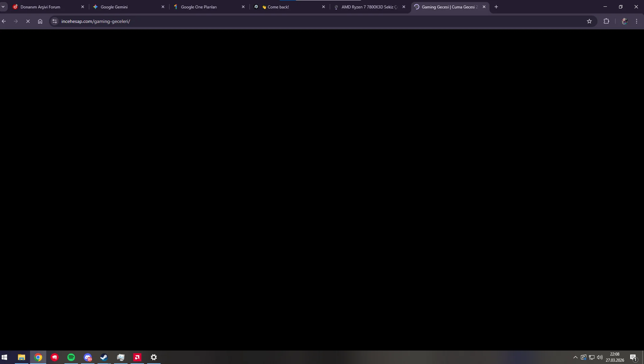Open the Extensions puzzle menu
This screenshot has height=364, width=644.
click(x=607, y=21)
